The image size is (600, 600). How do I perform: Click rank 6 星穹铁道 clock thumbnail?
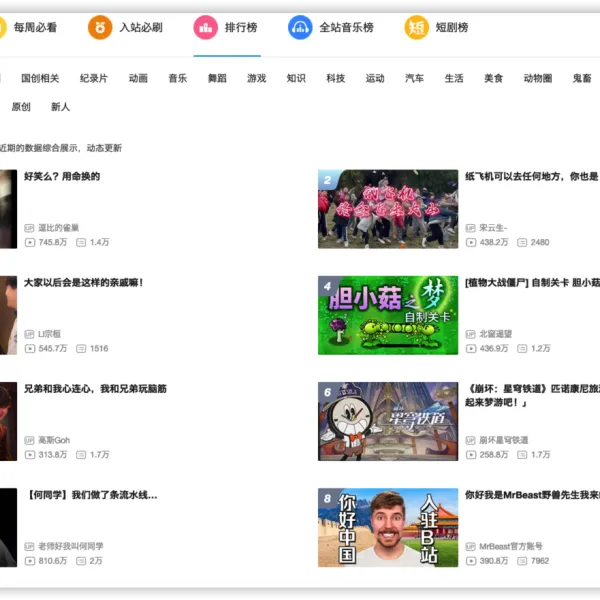(x=388, y=421)
